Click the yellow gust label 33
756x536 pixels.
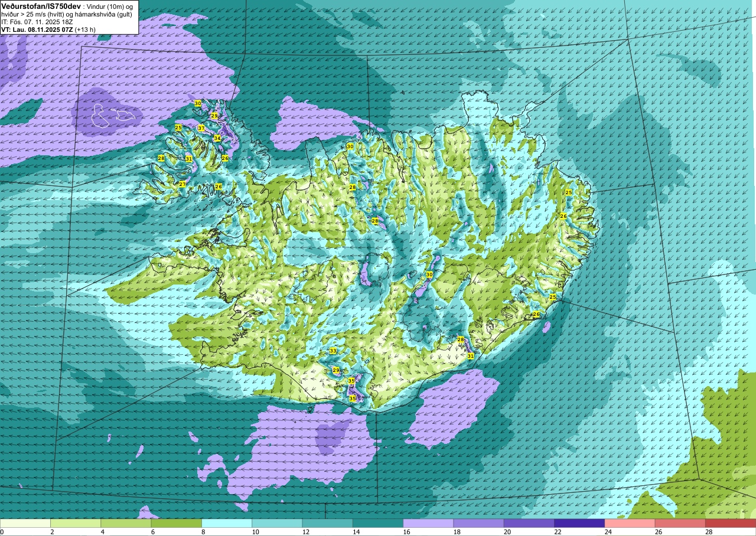[x=333, y=351]
